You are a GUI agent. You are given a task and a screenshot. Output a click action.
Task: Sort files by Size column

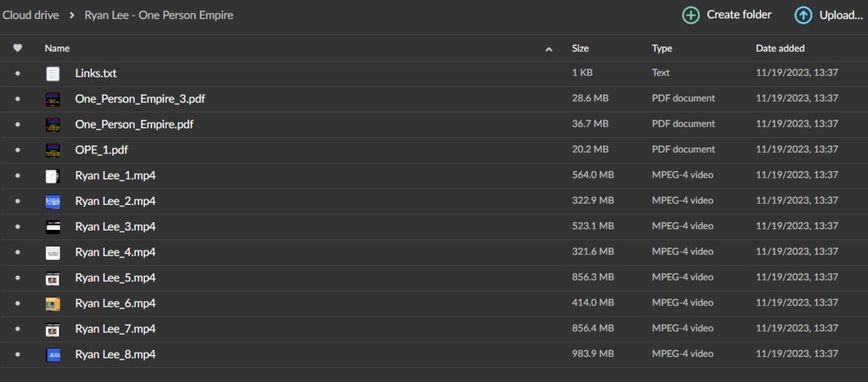(580, 48)
